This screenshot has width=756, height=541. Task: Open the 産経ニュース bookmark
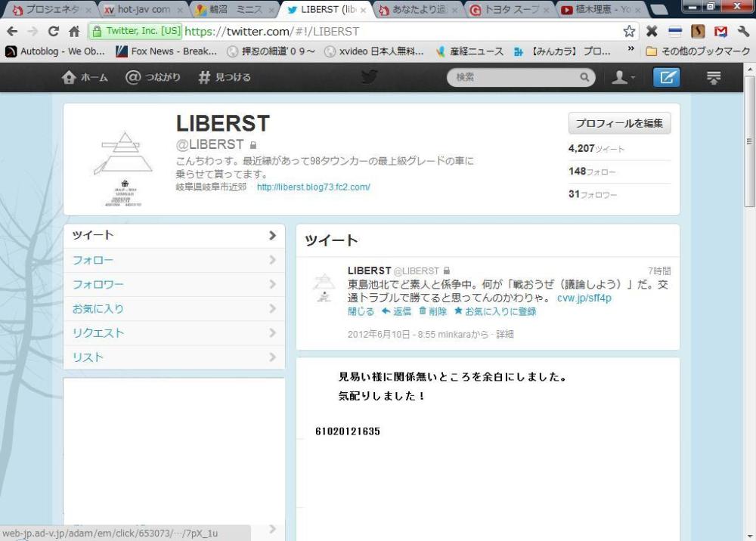(x=469, y=51)
